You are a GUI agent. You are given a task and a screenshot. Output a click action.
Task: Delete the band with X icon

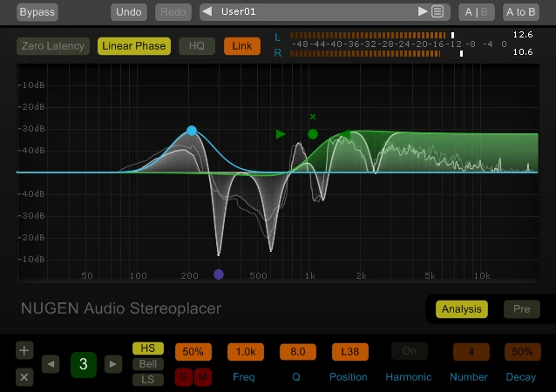click(24, 377)
